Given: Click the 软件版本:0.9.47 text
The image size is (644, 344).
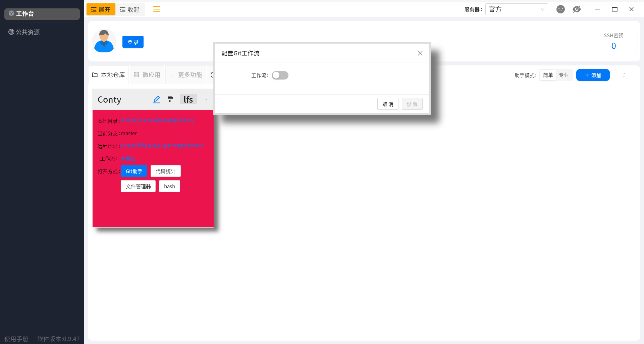Looking at the screenshot, I should [x=58, y=339].
